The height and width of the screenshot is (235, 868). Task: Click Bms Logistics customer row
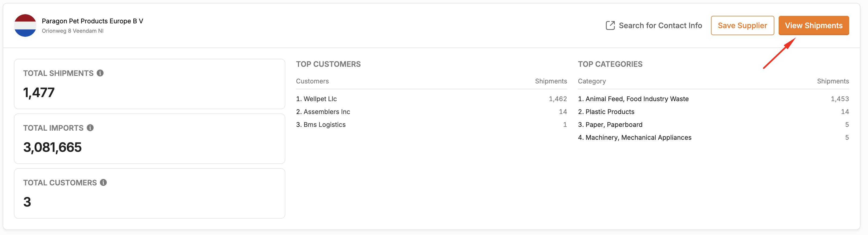324,124
